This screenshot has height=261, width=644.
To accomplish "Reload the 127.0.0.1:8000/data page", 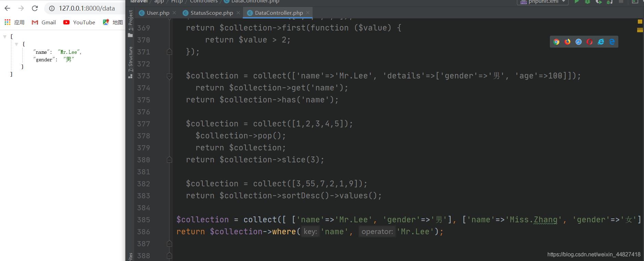I will tap(35, 8).
